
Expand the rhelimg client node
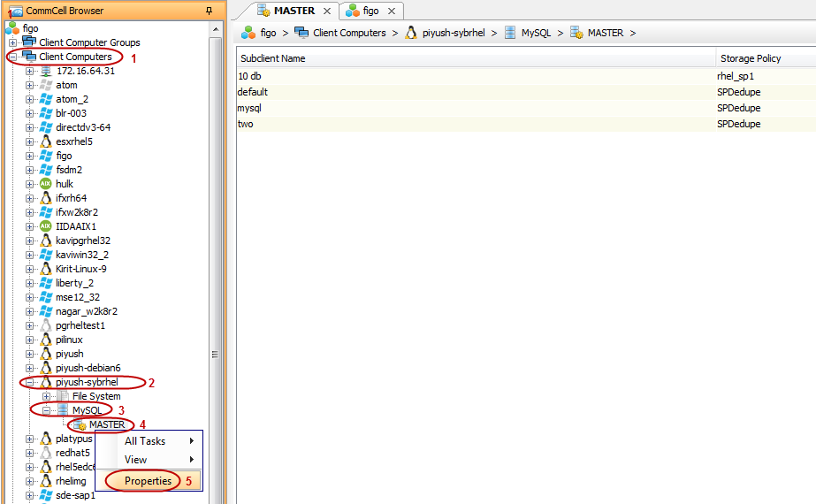[x=30, y=481]
